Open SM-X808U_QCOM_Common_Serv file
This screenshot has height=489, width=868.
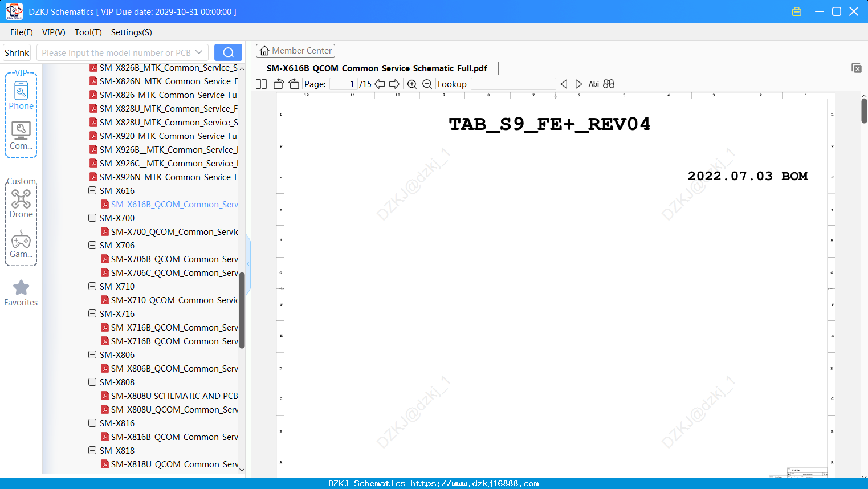(x=174, y=410)
